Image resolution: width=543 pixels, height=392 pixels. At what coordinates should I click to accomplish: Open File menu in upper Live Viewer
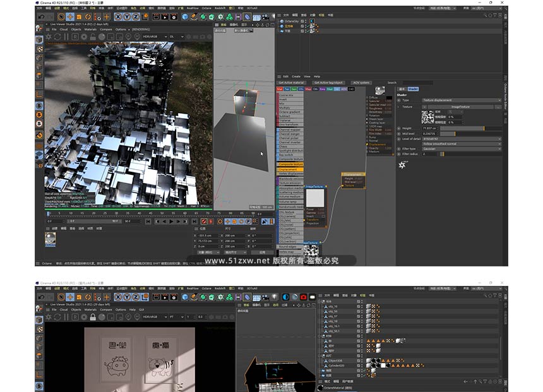click(54, 30)
